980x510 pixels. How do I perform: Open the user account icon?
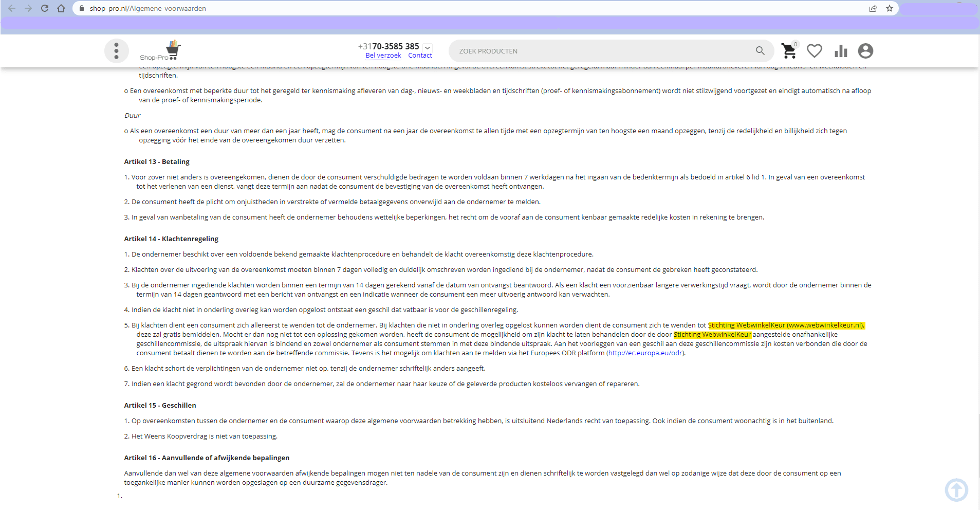865,51
